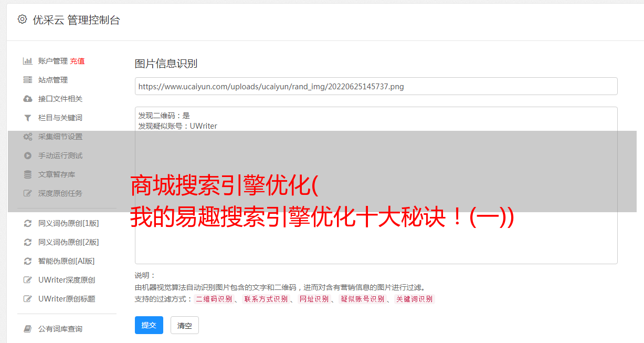Click the refresh icon for 同义词伪原创[1版]
644x343 pixels.
28,223
